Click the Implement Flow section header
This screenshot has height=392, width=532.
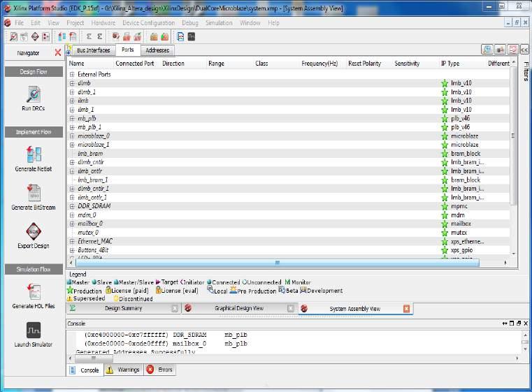click(x=34, y=132)
